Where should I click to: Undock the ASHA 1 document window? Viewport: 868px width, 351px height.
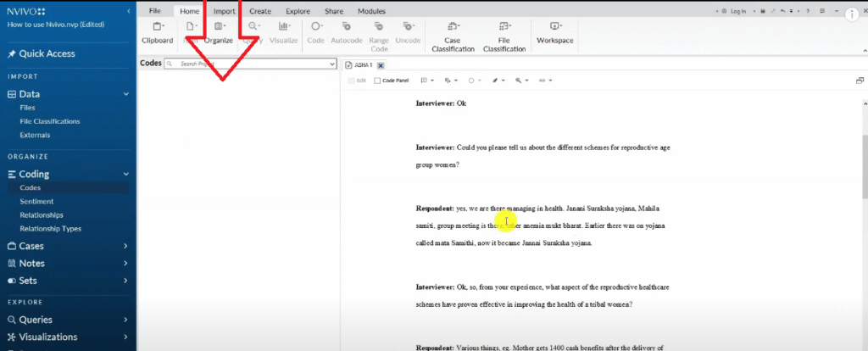pyautogui.click(x=860, y=81)
